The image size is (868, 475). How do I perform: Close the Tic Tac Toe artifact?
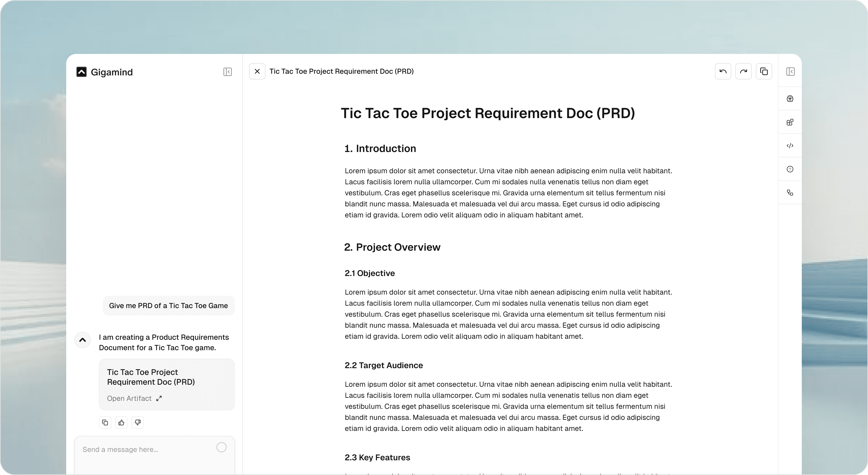pos(257,72)
